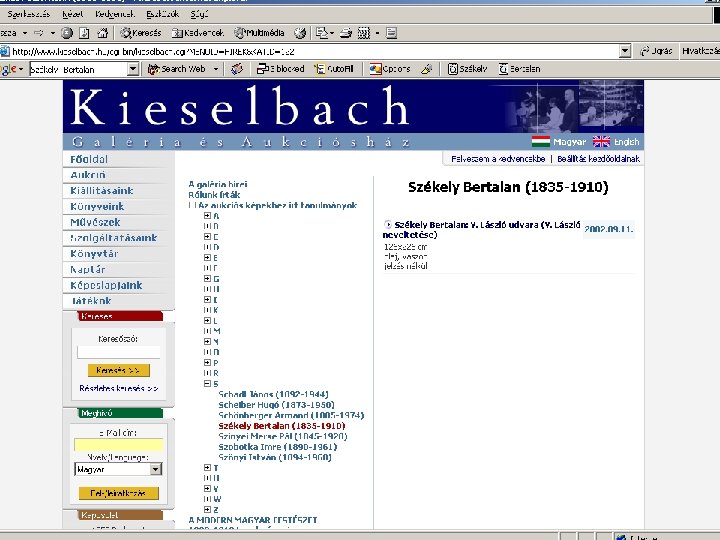Click the yellow subscribe button below Magyar
The image size is (720, 540).
[x=119, y=493]
